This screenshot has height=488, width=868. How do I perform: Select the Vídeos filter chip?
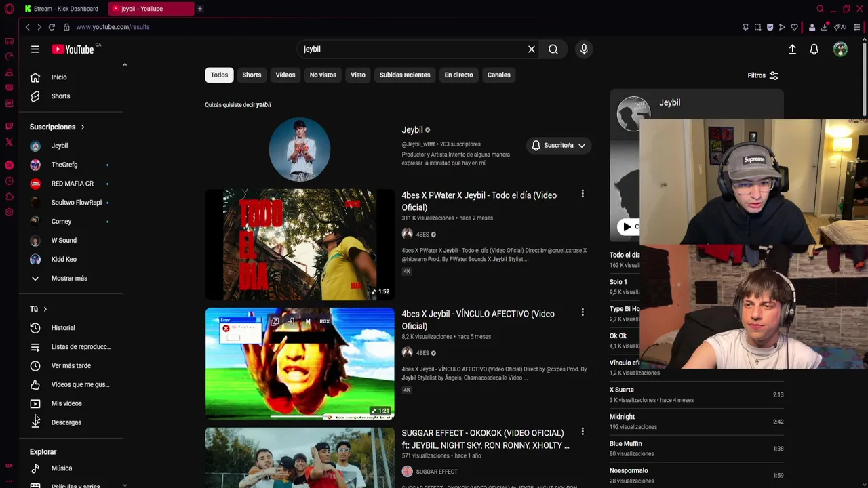pos(285,75)
